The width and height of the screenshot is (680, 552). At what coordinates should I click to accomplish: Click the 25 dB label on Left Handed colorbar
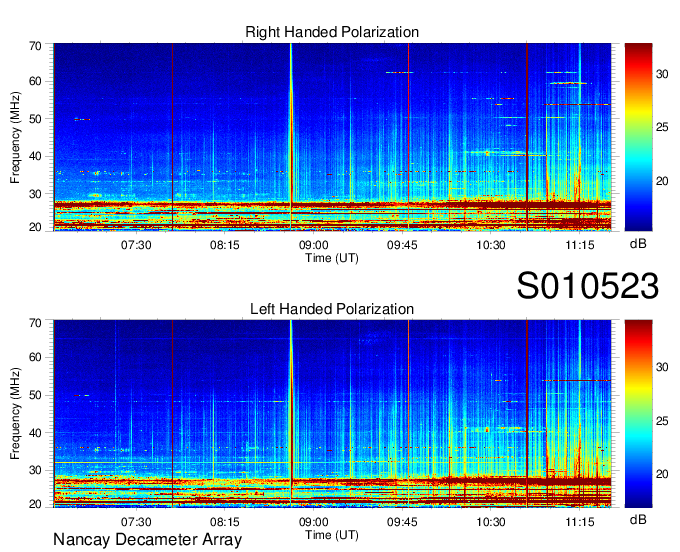(662, 421)
